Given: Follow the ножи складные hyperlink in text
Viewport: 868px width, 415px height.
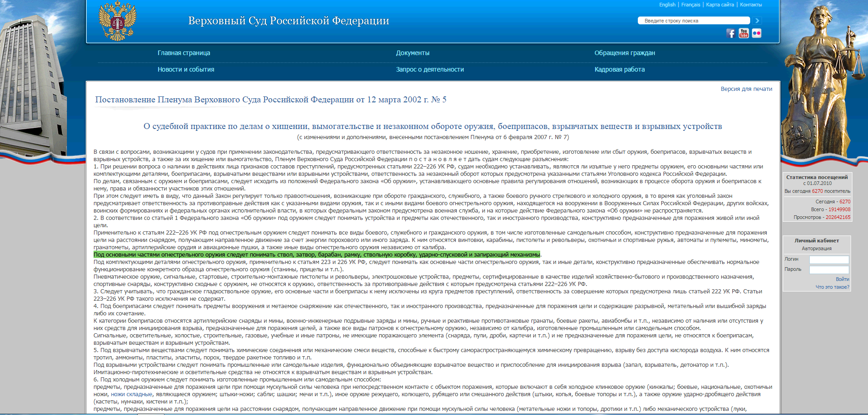Looking at the screenshot, I should point(132,394).
